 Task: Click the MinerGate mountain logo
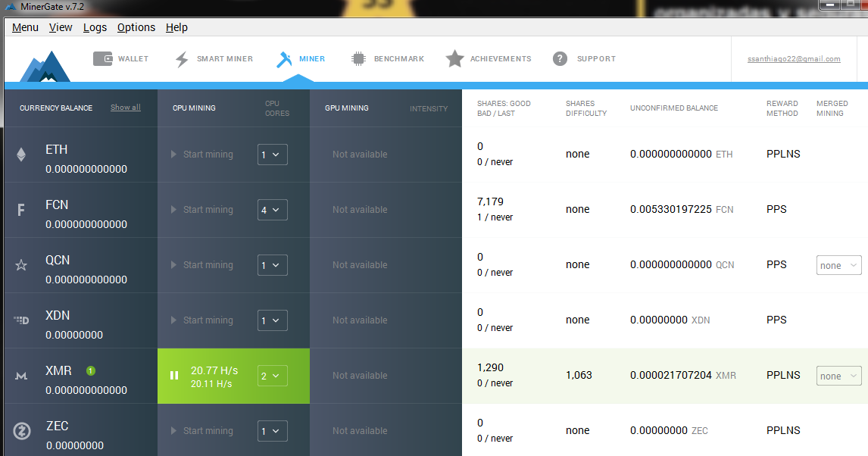[x=45, y=67]
